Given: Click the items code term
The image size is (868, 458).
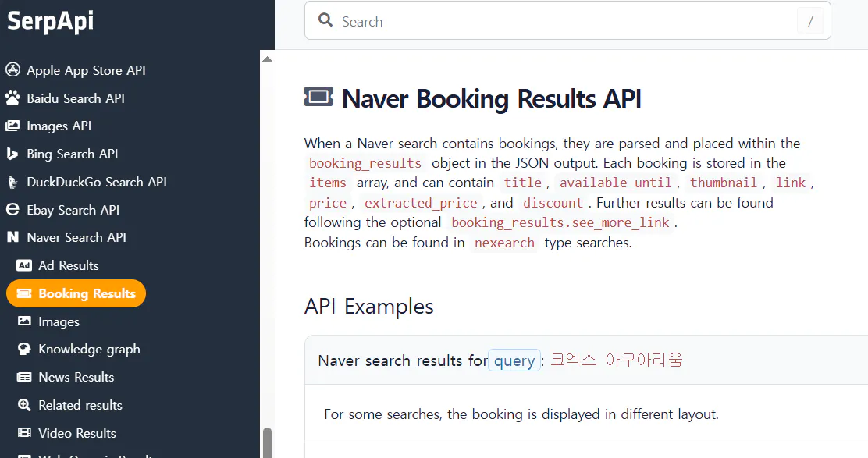Looking at the screenshot, I should tap(328, 183).
